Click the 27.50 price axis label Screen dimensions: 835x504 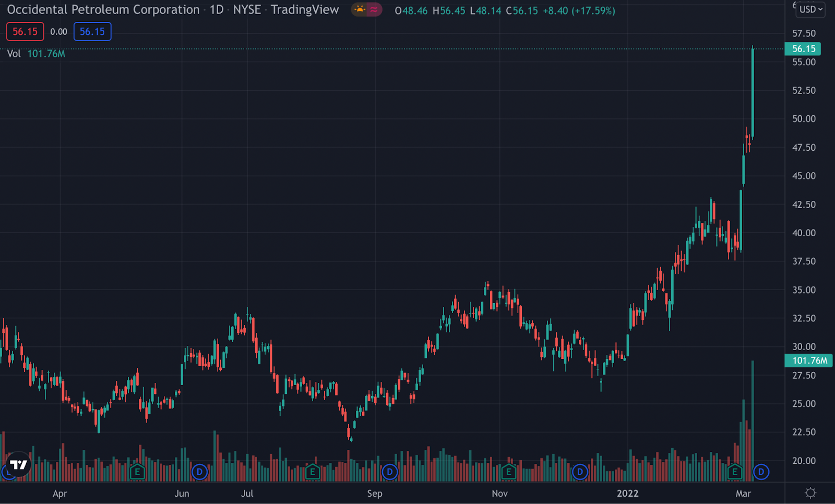coord(804,375)
